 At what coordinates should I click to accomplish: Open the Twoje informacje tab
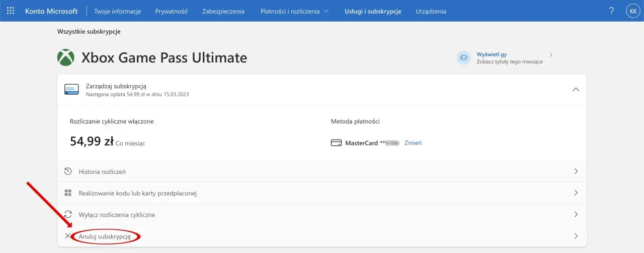point(117,11)
